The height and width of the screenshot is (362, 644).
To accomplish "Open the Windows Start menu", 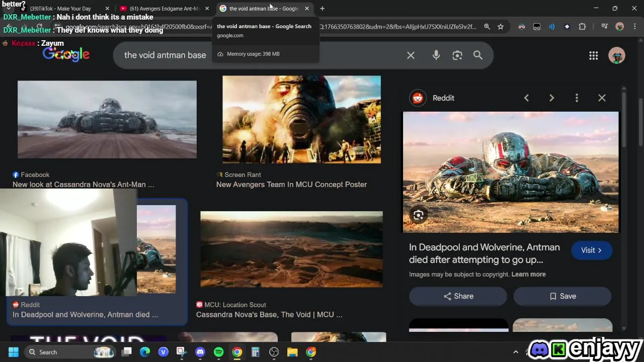I will 14,352.
